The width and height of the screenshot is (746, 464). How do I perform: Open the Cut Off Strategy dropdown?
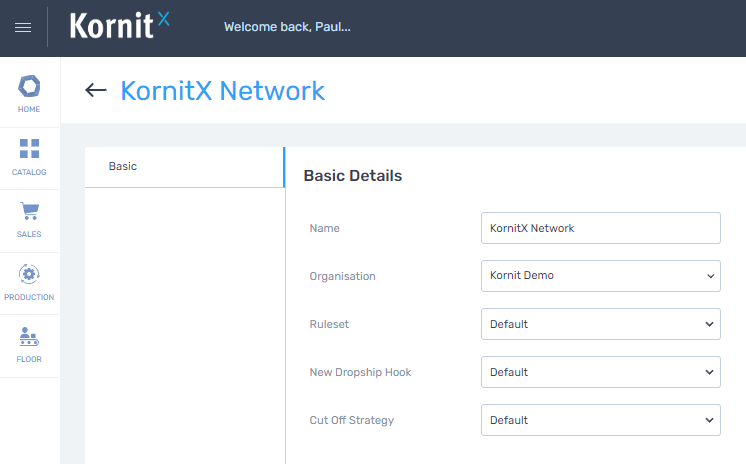[600, 420]
